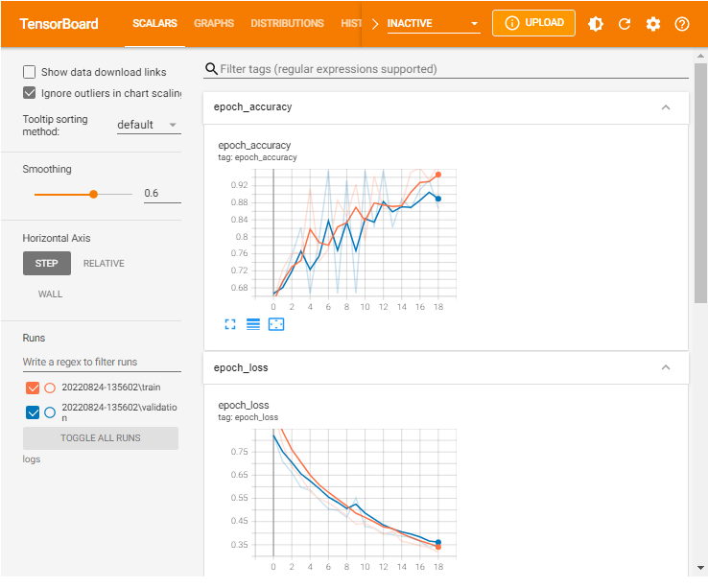Click the tag: epoch_loss subtitle
708x588 pixels.
pos(248,417)
